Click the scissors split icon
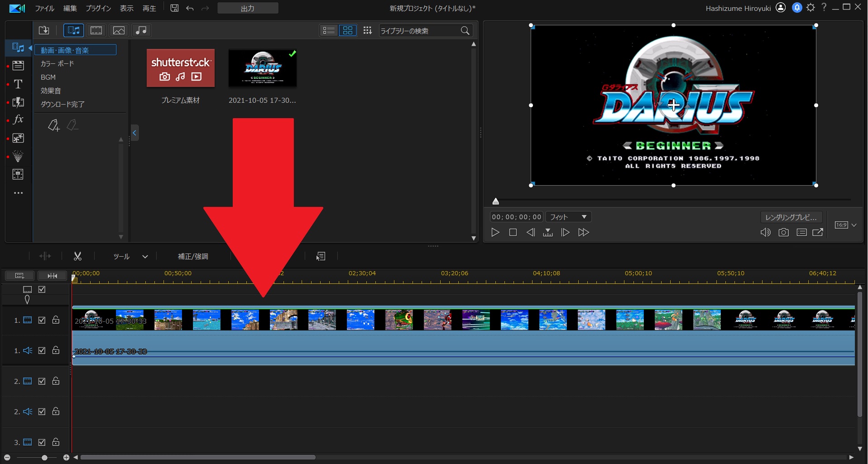This screenshot has height=464, width=868. (x=77, y=256)
